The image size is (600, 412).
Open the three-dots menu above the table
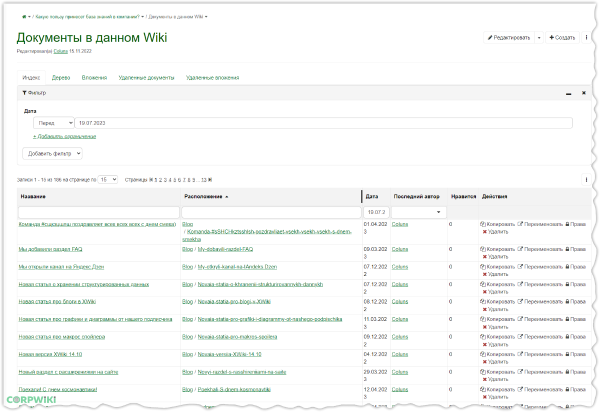586,179
